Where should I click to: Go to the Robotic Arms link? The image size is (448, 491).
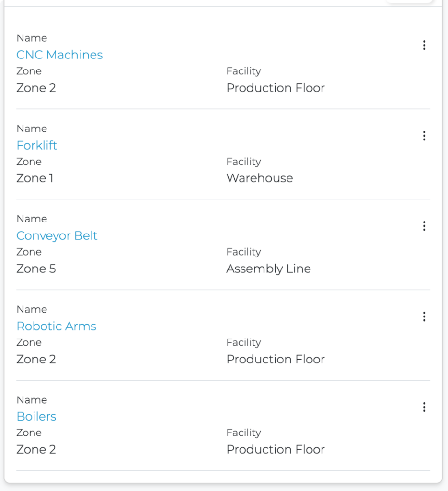[57, 327]
